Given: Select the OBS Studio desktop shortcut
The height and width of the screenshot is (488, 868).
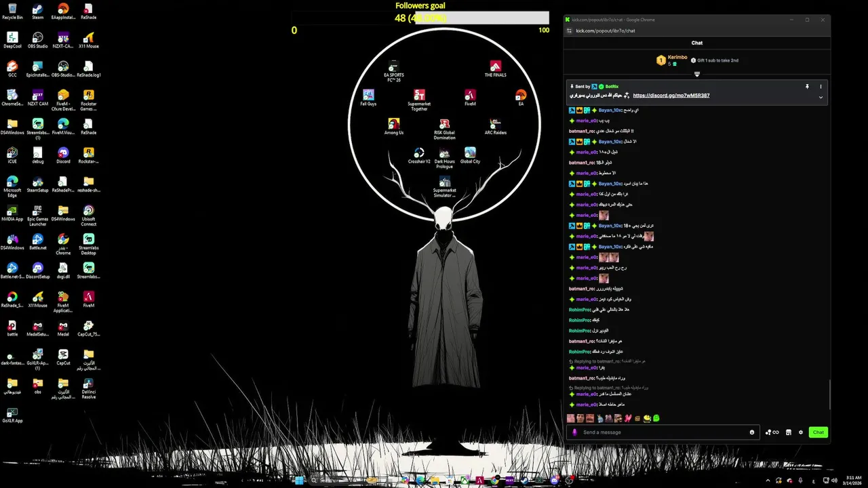Looking at the screenshot, I should click(x=38, y=40).
